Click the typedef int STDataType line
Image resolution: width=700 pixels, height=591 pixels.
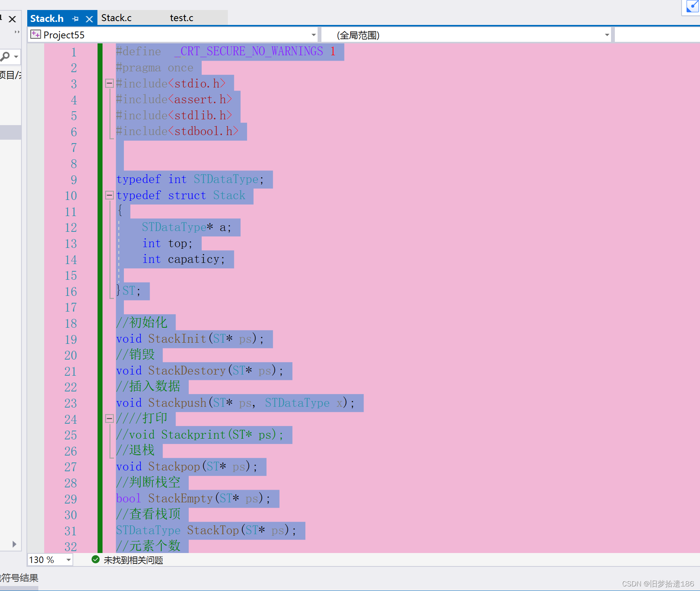pos(190,179)
